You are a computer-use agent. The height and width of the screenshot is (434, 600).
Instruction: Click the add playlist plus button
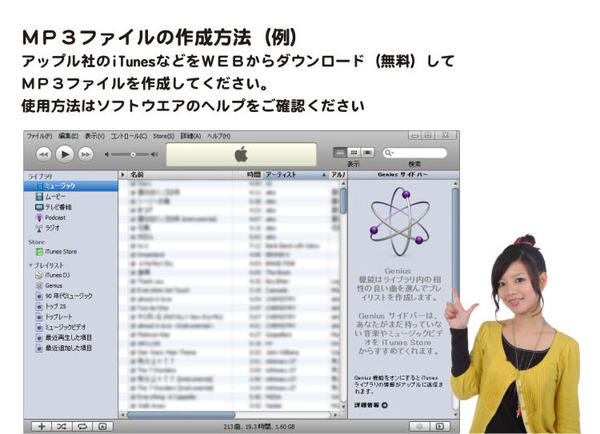point(41,426)
